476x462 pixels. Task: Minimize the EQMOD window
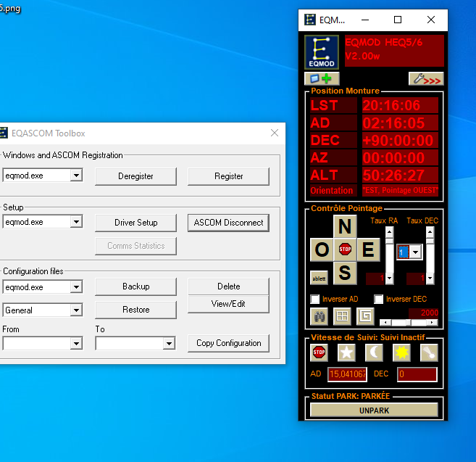(x=365, y=20)
